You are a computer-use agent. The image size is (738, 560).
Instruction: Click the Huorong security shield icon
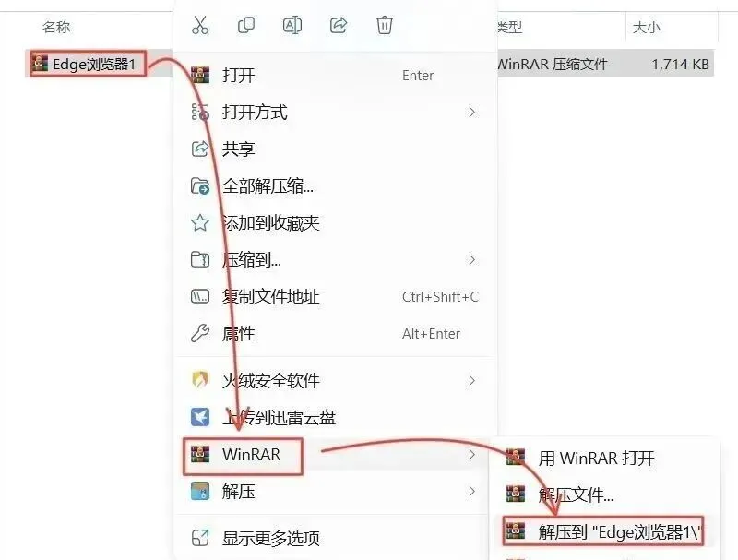(200, 380)
